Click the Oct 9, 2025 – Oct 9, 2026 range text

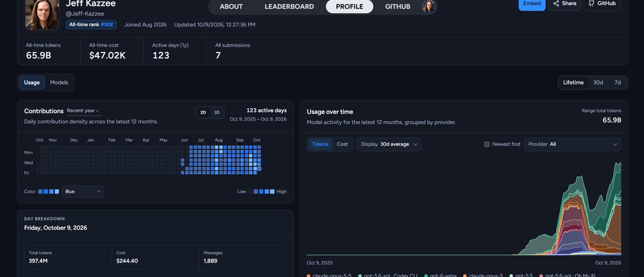click(x=258, y=119)
